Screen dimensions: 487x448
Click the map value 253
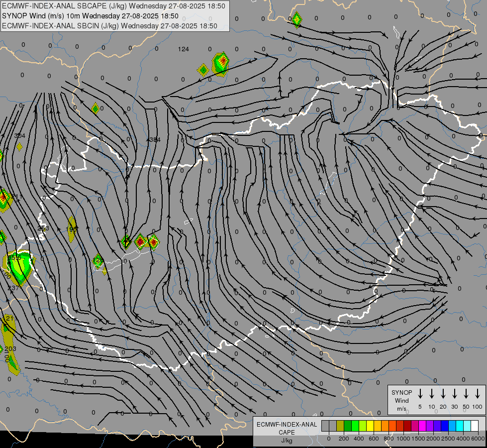(43, 228)
